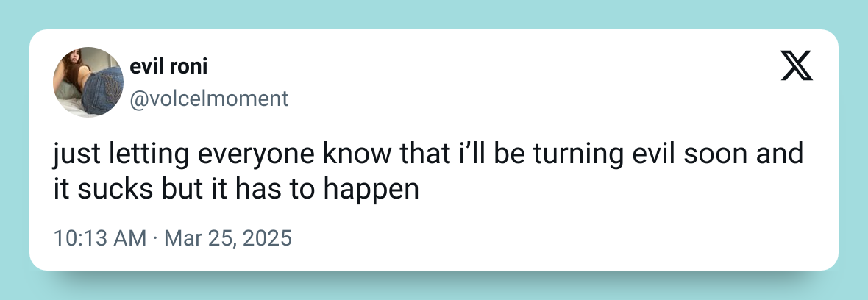Click the tweet's first line of text
Screen dimensions: 868x300
[x=427, y=155]
